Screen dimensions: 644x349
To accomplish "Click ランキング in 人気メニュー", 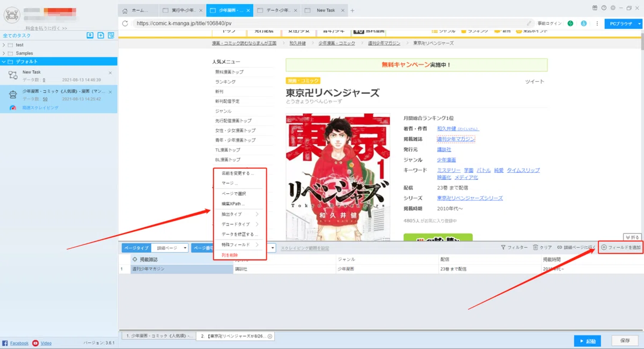I will click(225, 82).
